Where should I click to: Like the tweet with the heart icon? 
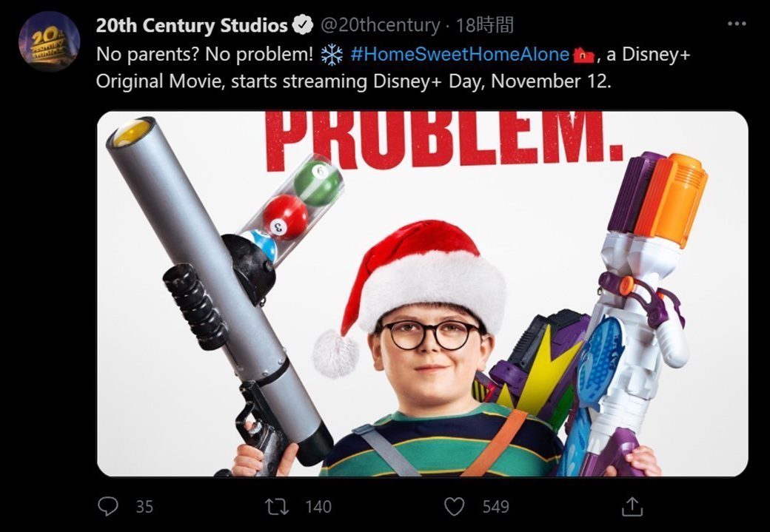click(454, 506)
